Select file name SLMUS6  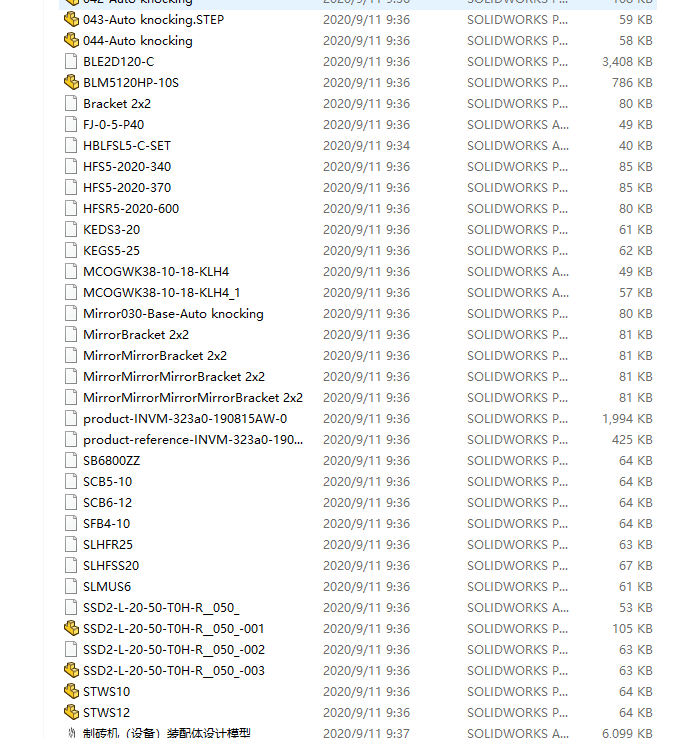pyautogui.click(x=107, y=587)
